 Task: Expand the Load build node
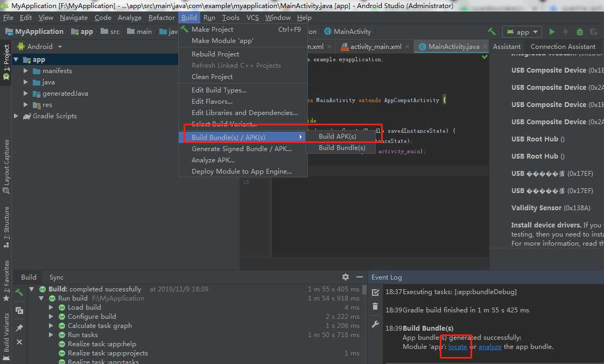[x=51, y=308]
